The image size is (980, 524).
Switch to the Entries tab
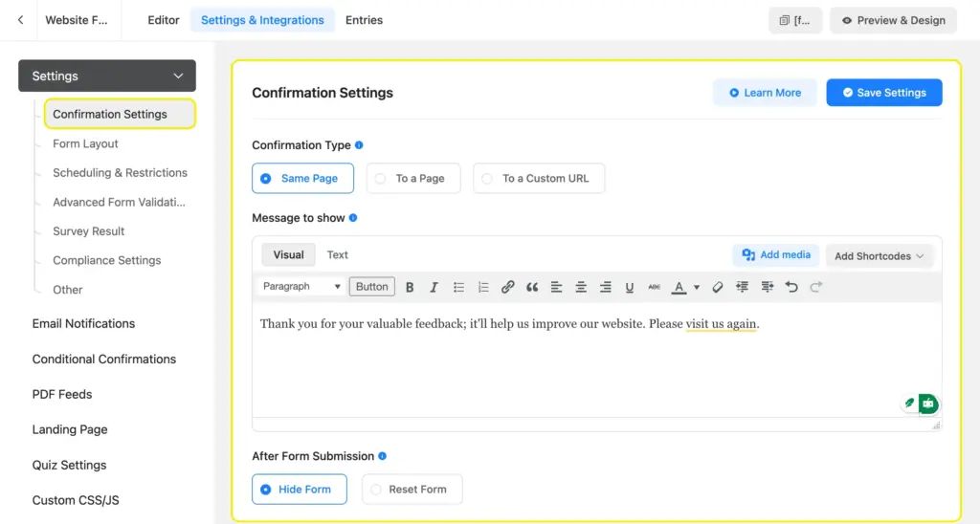pos(364,20)
